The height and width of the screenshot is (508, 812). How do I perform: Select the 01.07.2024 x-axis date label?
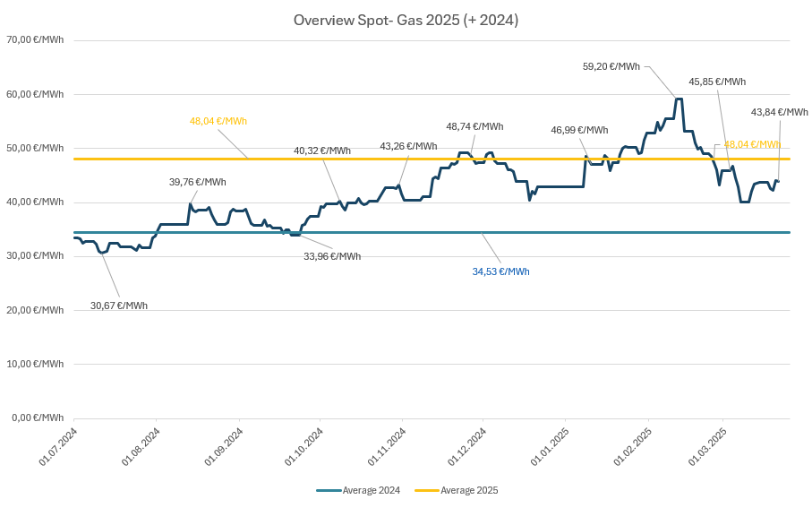[x=57, y=447]
